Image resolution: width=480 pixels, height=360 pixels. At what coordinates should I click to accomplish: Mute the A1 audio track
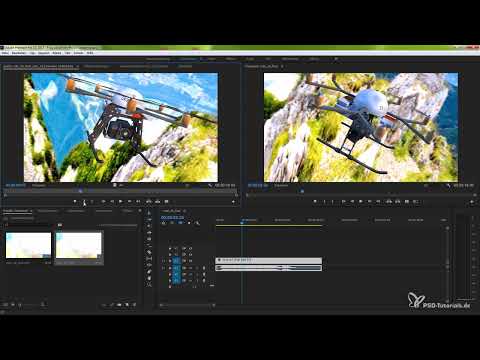[x=191, y=268]
